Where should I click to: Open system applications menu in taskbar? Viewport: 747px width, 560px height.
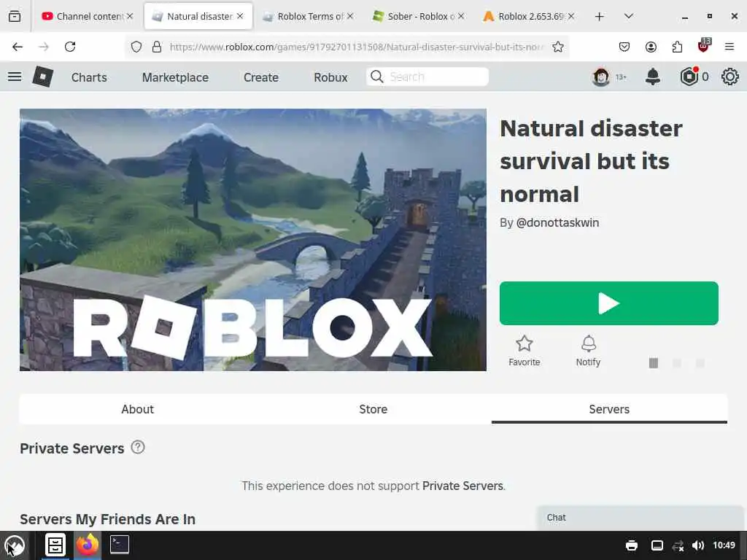tap(15, 545)
